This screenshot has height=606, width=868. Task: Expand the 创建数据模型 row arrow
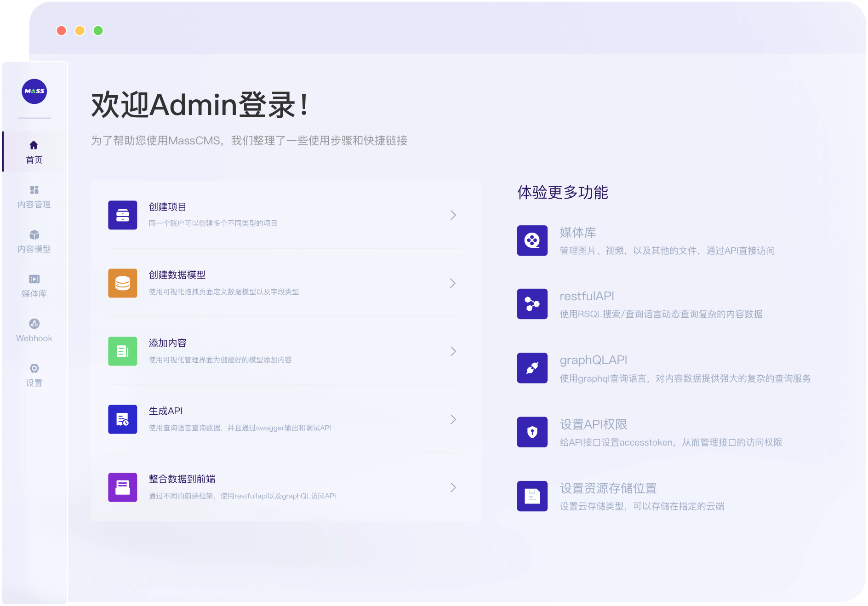point(453,283)
